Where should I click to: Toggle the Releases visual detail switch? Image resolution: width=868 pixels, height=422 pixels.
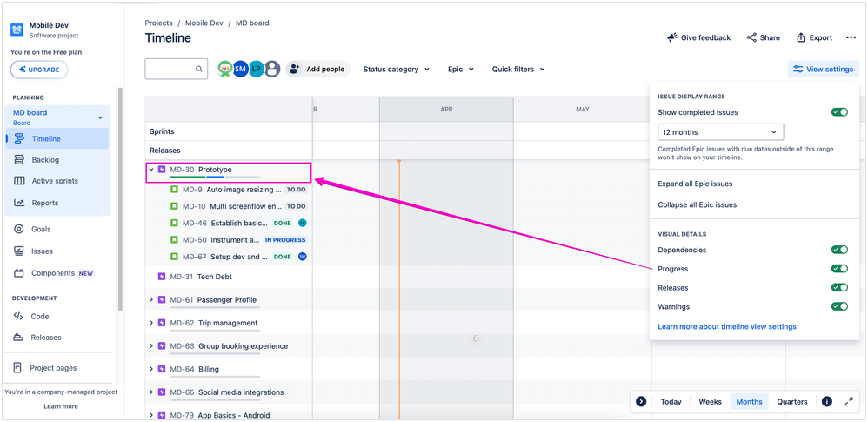pyautogui.click(x=839, y=287)
